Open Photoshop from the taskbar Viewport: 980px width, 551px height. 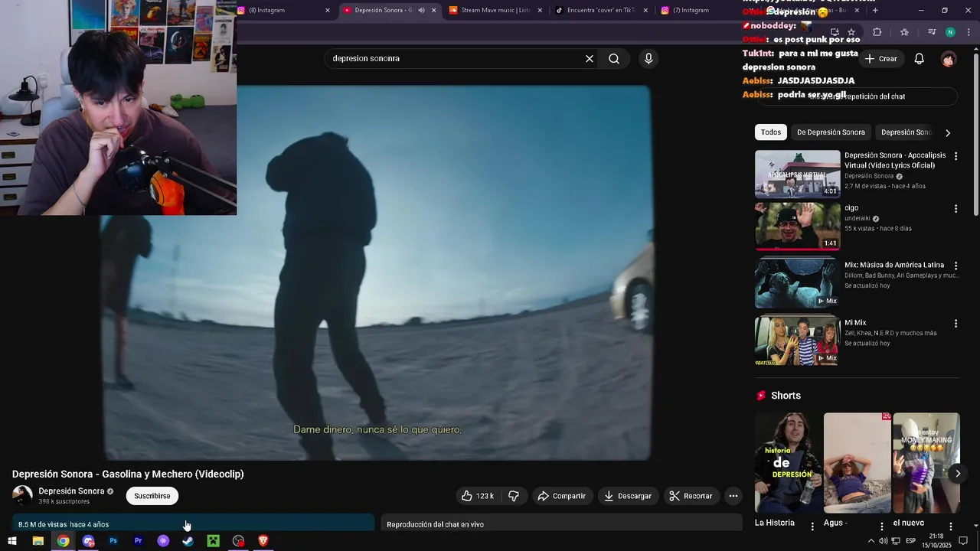[113, 541]
